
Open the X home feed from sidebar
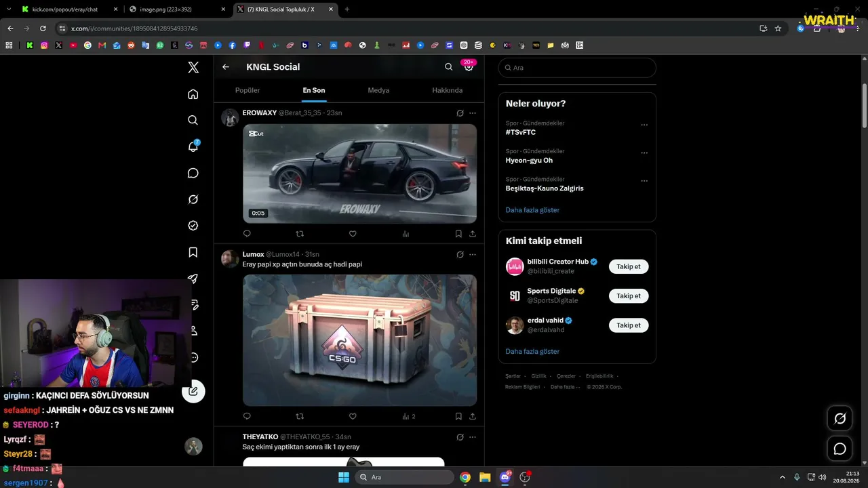(x=193, y=94)
